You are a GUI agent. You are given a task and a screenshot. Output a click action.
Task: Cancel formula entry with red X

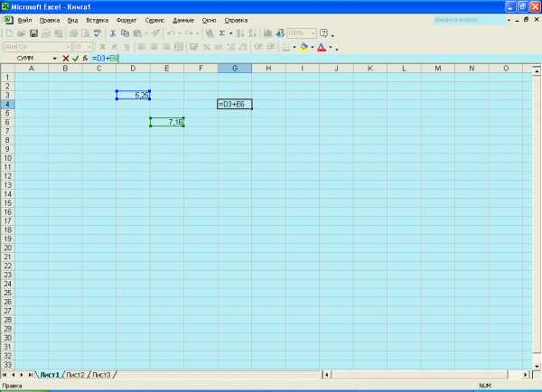click(x=65, y=59)
